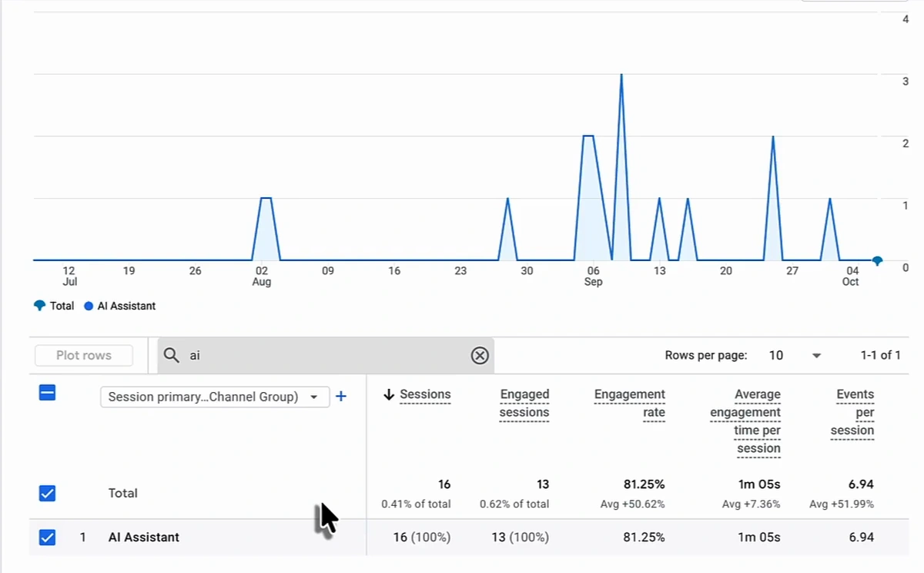Click the Rows per page label
This screenshot has height=573, width=924.
(706, 355)
